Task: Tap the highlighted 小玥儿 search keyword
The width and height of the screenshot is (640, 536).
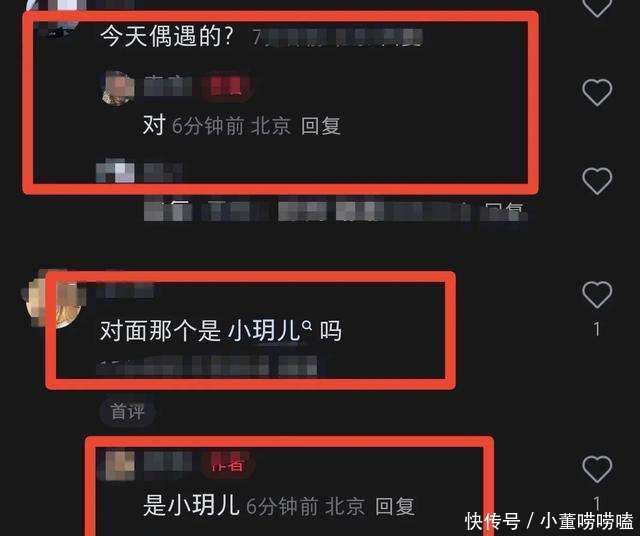Action: 264,331
